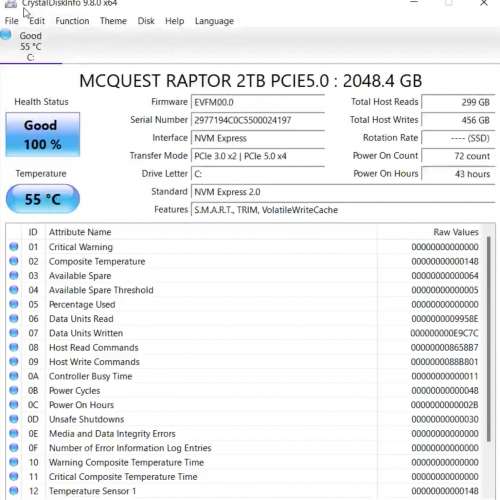Click the MCQUEST RAPTOR 2TB drive title
The width and height of the screenshot is (500, 500).
pyautogui.click(x=251, y=81)
